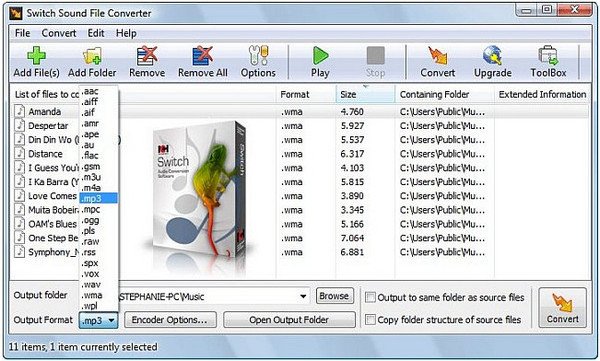Image resolution: width=600 pixels, height=361 pixels.
Task: Pick .aiff from the format list
Action: 99,101
